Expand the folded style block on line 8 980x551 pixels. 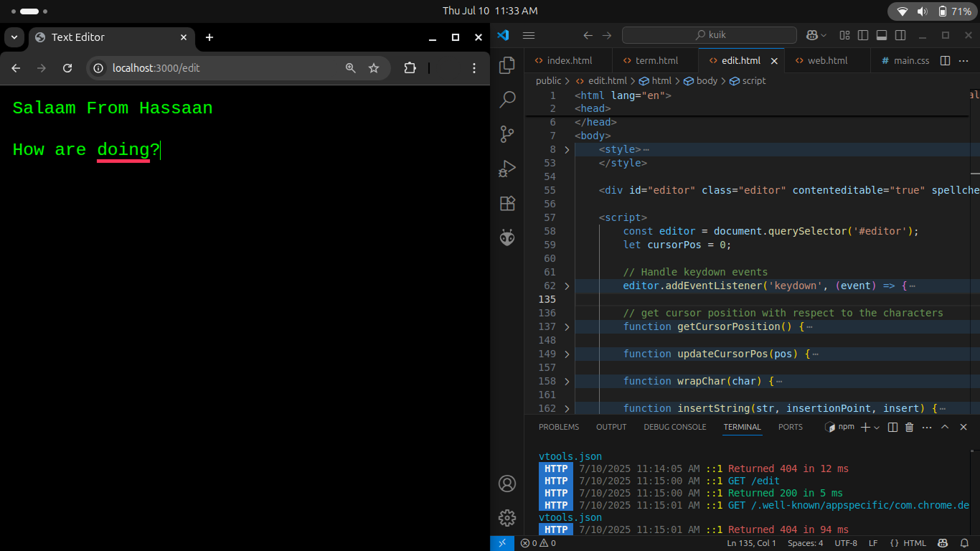click(x=567, y=150)
